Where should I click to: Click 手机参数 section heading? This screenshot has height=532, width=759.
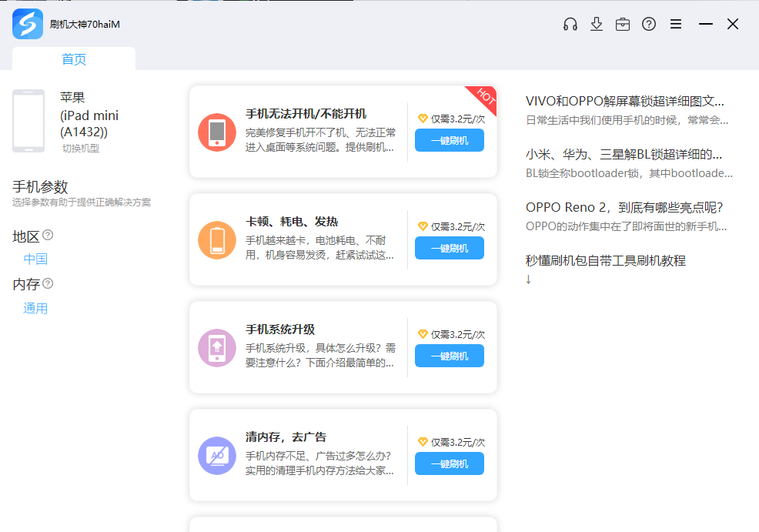(x=40, y=187)
